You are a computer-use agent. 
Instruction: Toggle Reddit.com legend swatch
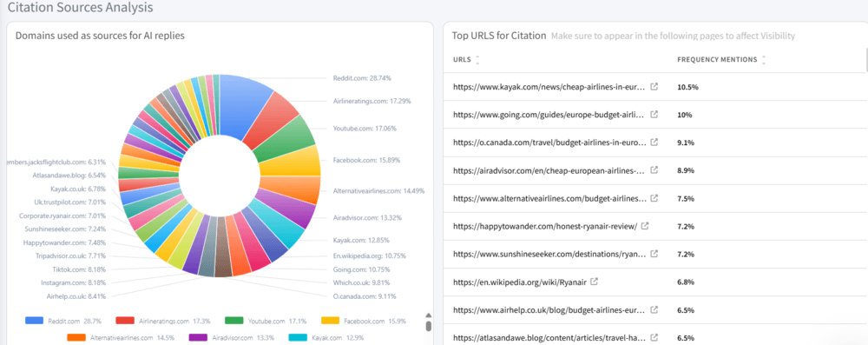[35, 321]
